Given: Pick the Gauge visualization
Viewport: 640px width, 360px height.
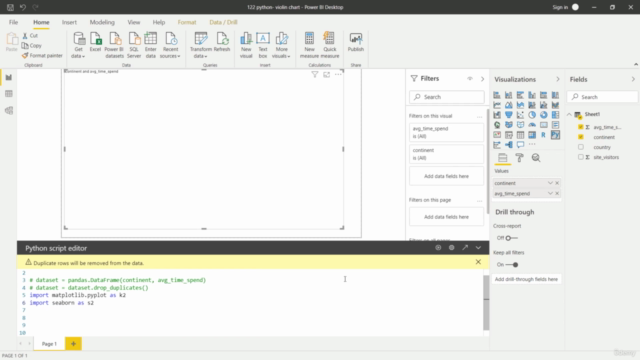Looking at the screenshot, I should [532, 125].
